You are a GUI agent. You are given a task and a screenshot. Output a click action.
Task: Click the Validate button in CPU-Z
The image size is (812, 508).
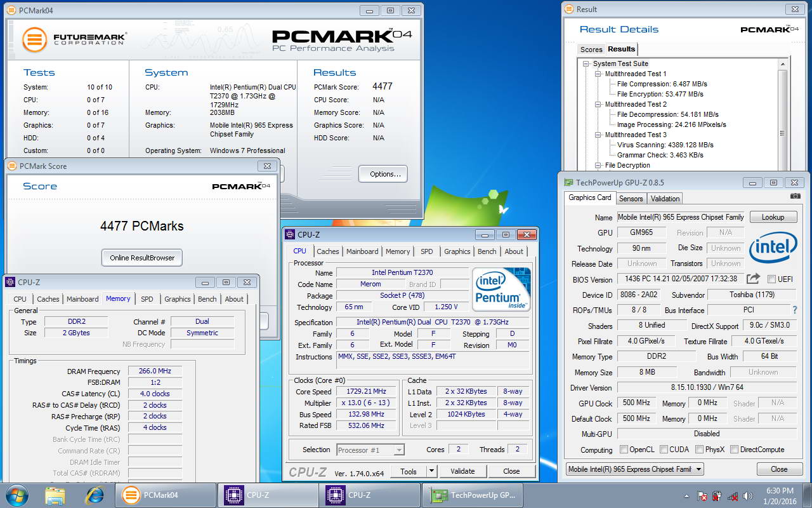tap(462, 471)
